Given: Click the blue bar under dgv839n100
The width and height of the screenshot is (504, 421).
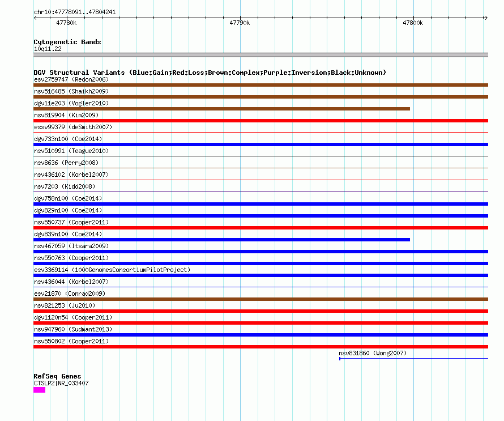Looking at the screenshot, I should coord(221,240).
